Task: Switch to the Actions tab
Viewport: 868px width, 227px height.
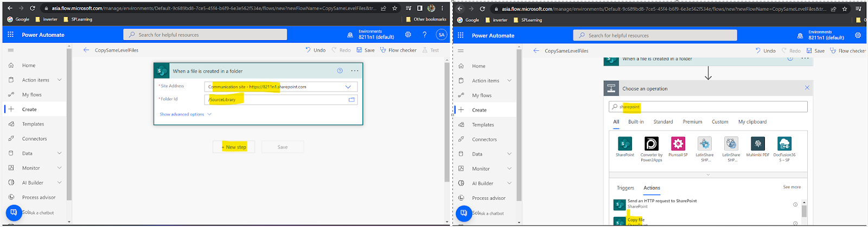Action: [652, 188]
